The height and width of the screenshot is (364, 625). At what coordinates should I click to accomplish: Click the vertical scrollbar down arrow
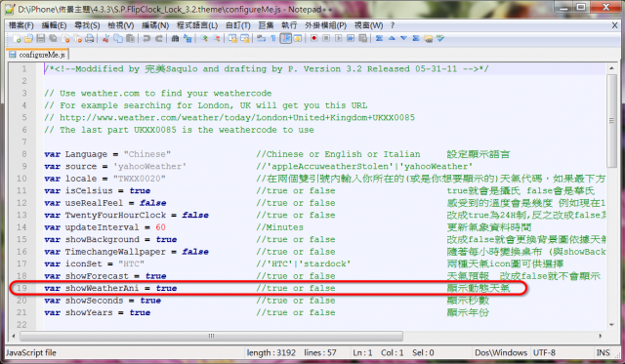[611, 325]
